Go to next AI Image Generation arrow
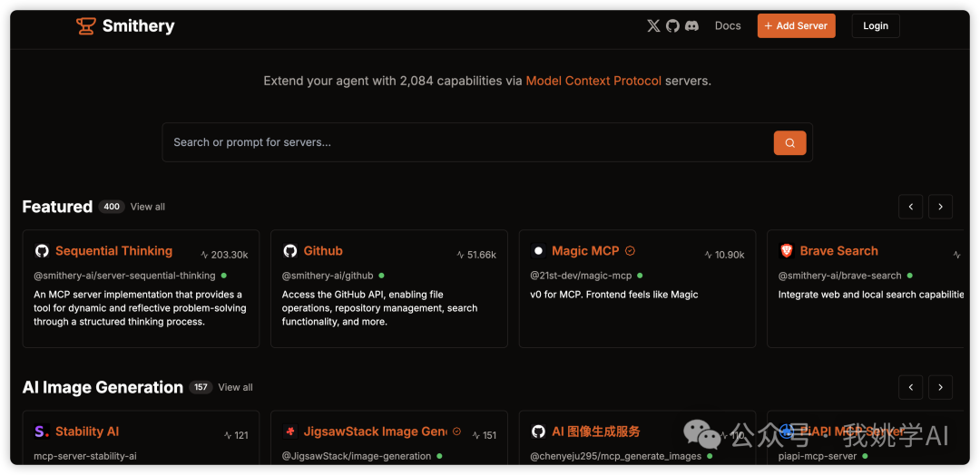The height and width of the screenshot is (475, 980). (941, 387)
